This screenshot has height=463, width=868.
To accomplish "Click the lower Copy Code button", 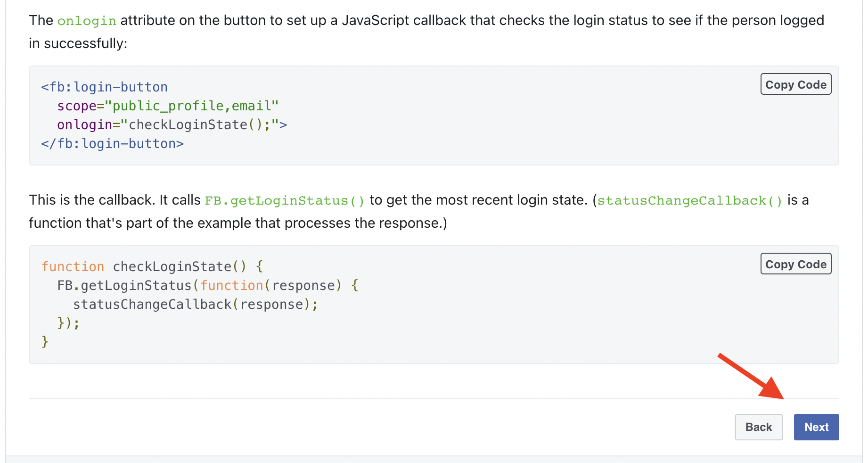I will (795, 264).
